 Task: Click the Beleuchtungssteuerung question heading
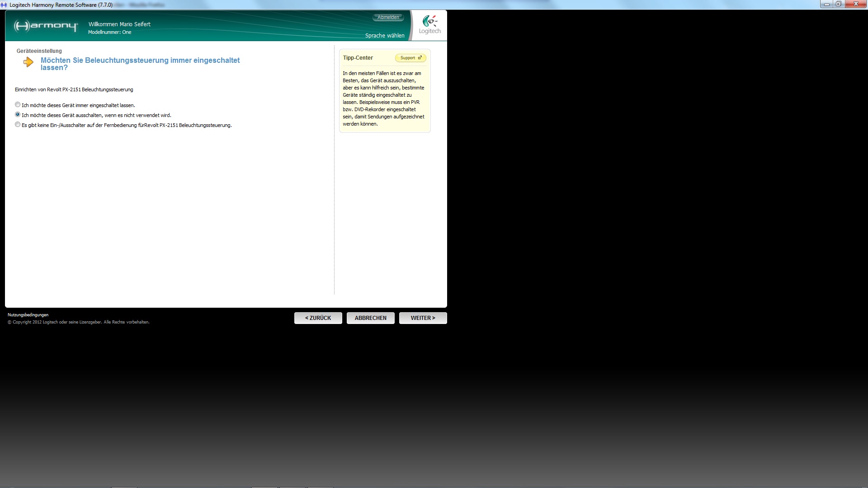click(x=140, y=64)
